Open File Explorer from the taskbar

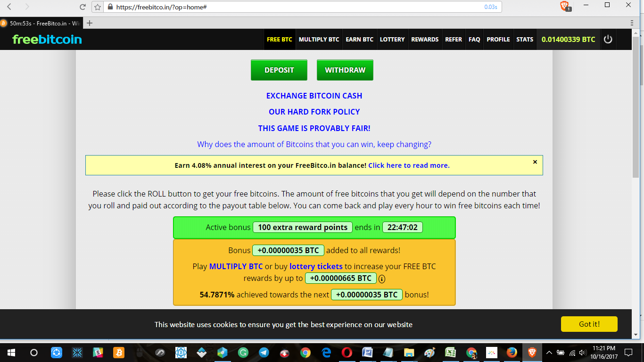tap(409, 353)
